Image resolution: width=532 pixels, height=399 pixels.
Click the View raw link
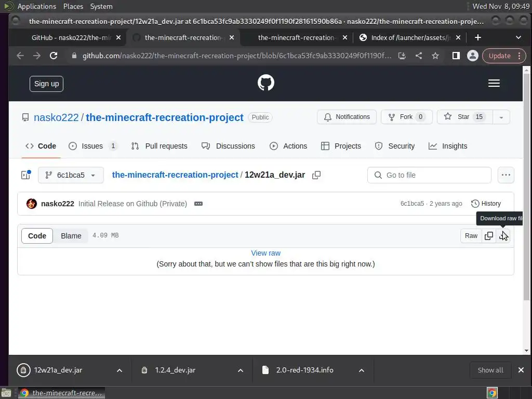pyautogui.click(x=265, y=253)
